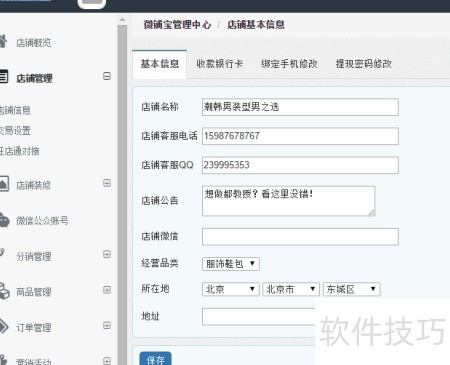Open 店铺管理 sidebar menu label

[34, 78]
